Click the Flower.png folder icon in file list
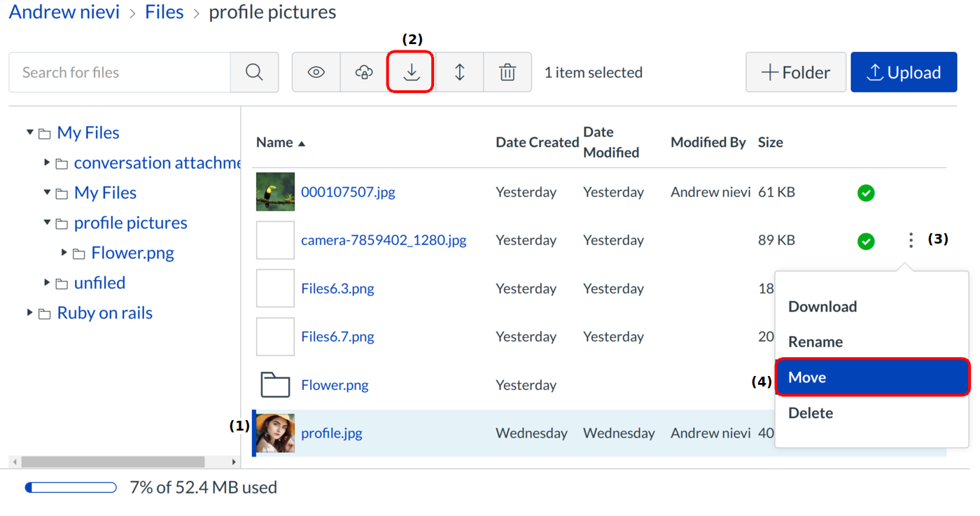The image size is (980, 516). click(275, 385)
